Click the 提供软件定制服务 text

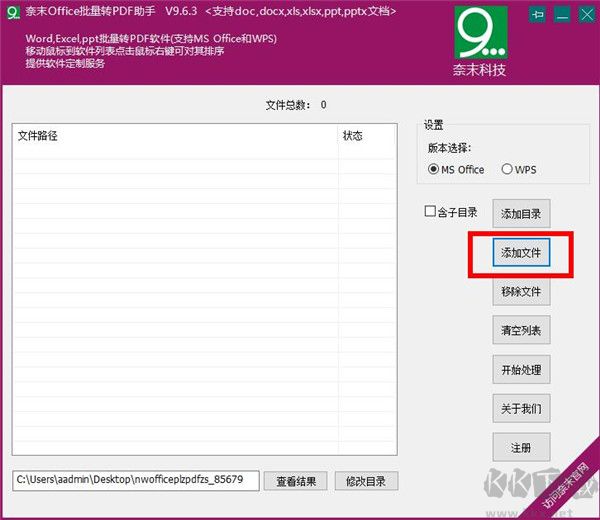(65, 63)
